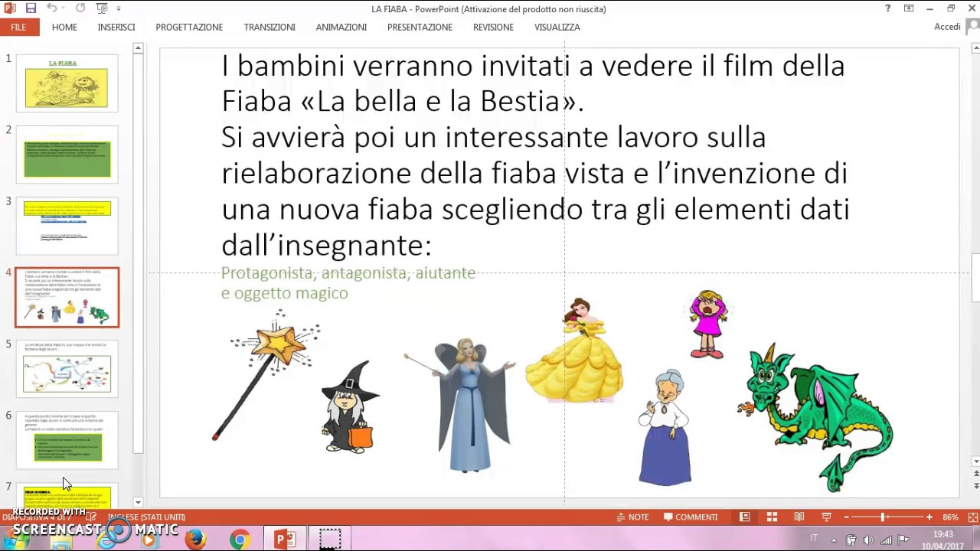Click spell-check icon in status bar
Viewport: 980px width, 551px height.
pyautogui.click(x=90, y=517)
